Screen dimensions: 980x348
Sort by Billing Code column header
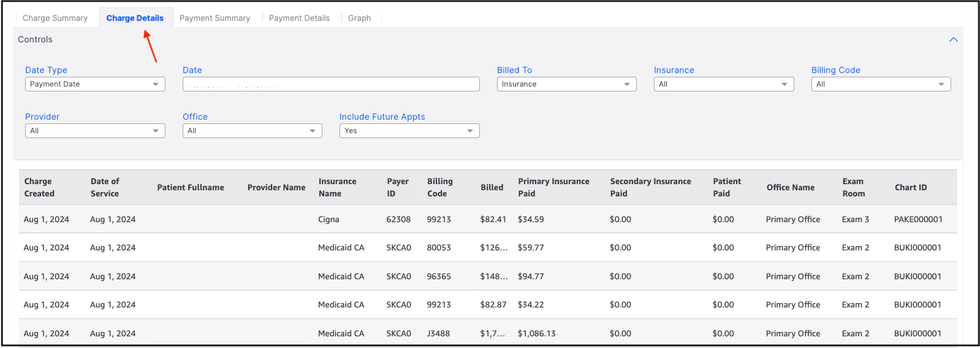pos(440,187)
